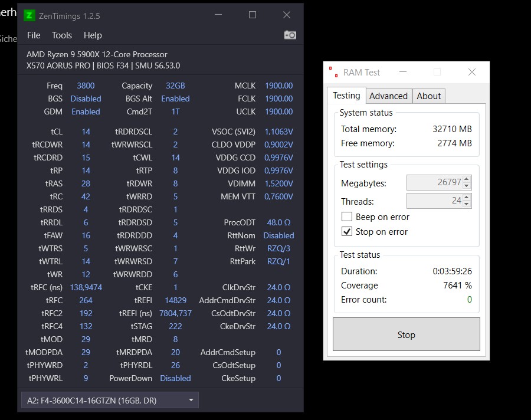Image resolution: width=531 pixels, height=420 pixels.
Task: Stop the running RAM test
Action: tap(407, 334)
